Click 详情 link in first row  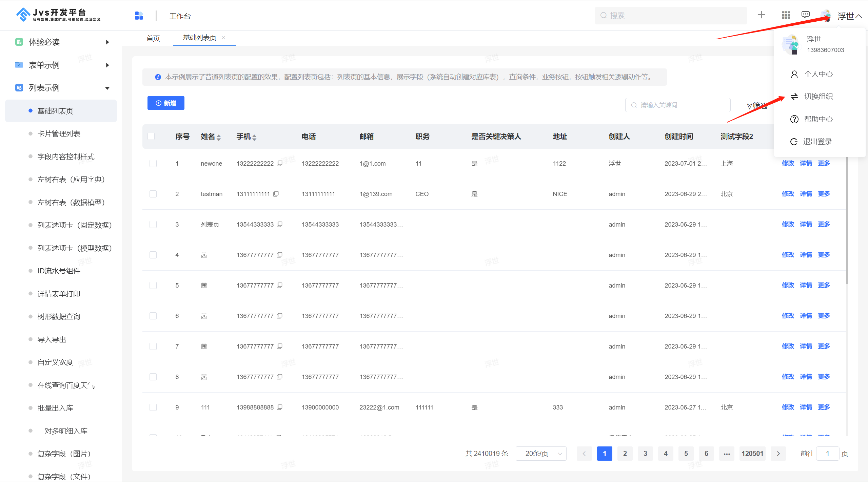[806, 163]
